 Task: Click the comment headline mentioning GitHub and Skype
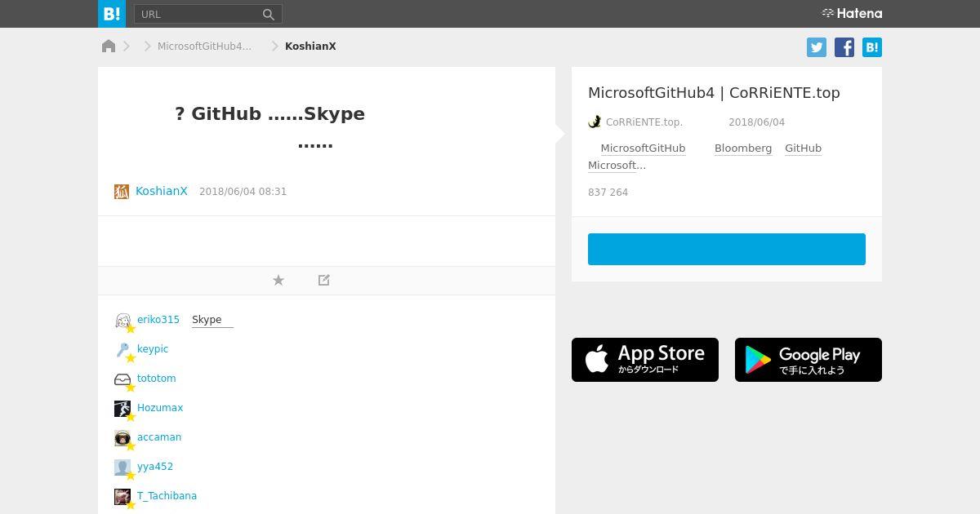(x=269, y=128)
